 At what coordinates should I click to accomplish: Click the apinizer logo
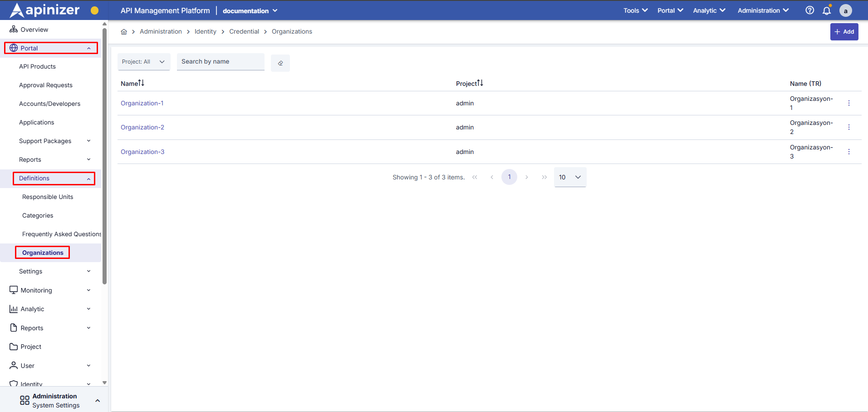coord(45,10)
